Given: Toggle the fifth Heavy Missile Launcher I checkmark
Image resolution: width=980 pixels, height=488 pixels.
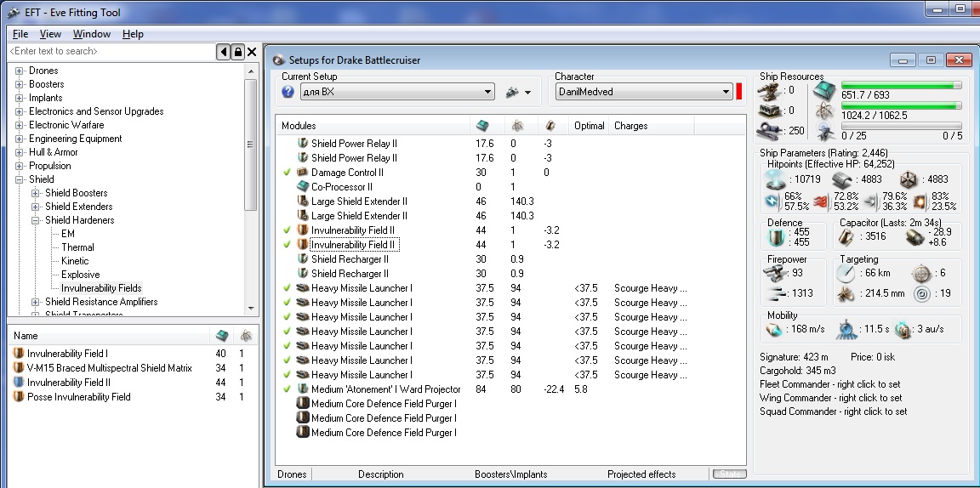Looking at the screenshot, I should click(287, 345).
